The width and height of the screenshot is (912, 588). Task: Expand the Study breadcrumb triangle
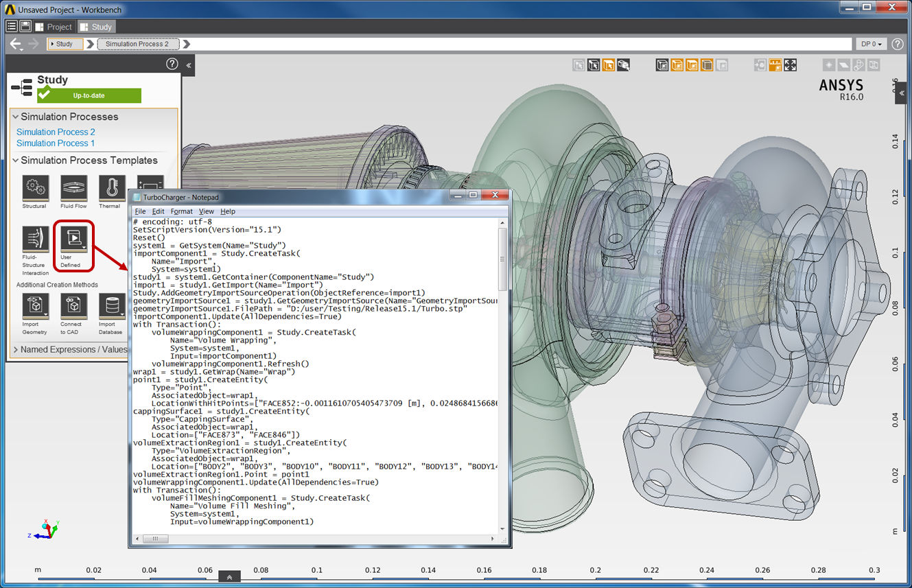pyautogui.click(x=52, y=44)
